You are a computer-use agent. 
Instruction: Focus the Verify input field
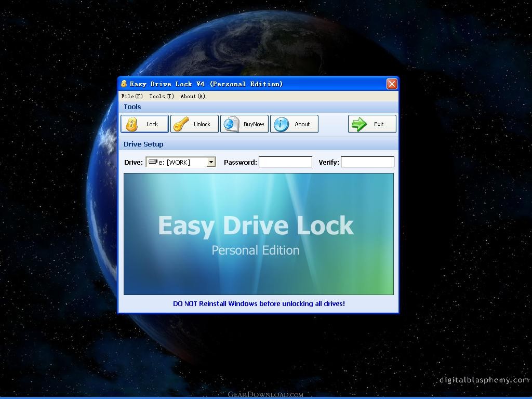click(x=367, y=162)
